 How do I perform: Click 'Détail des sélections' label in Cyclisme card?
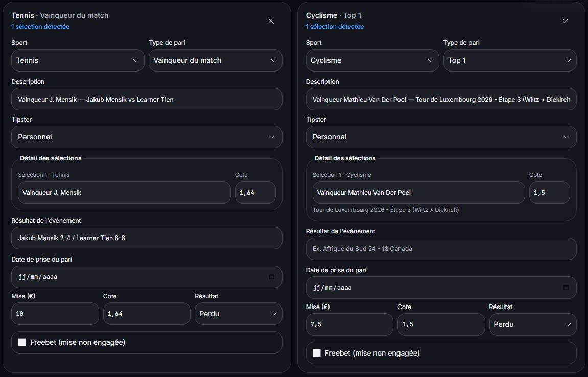tap(345, 158)
